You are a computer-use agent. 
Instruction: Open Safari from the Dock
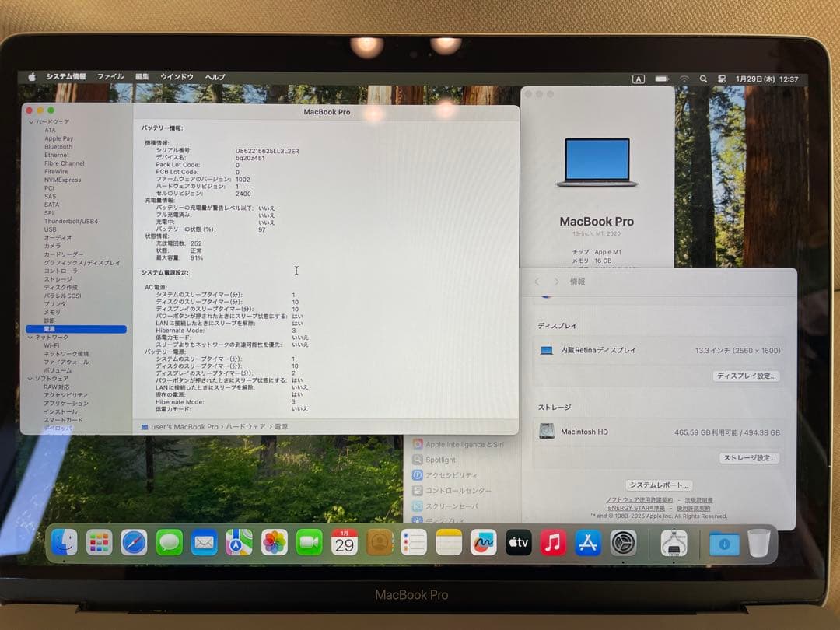pos(135,543)
